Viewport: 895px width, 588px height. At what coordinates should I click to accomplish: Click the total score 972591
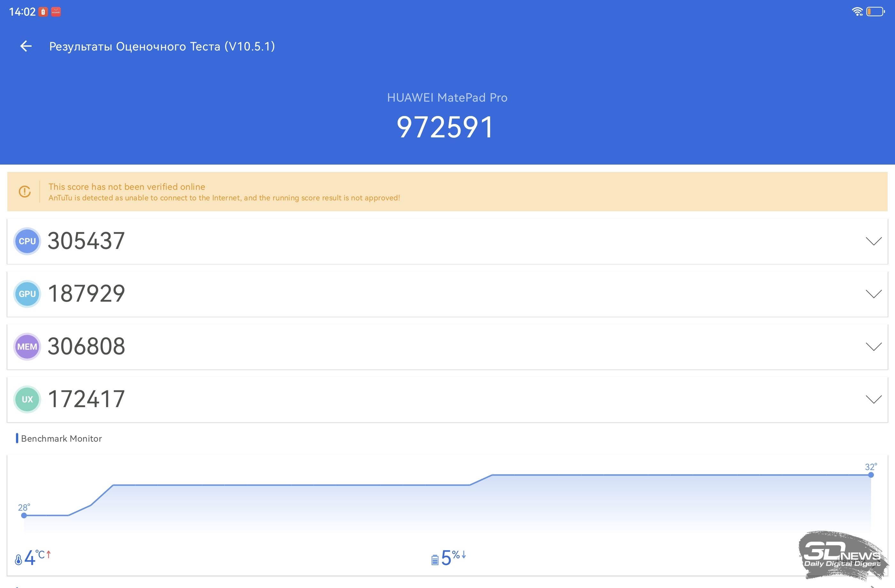point(445,128)
